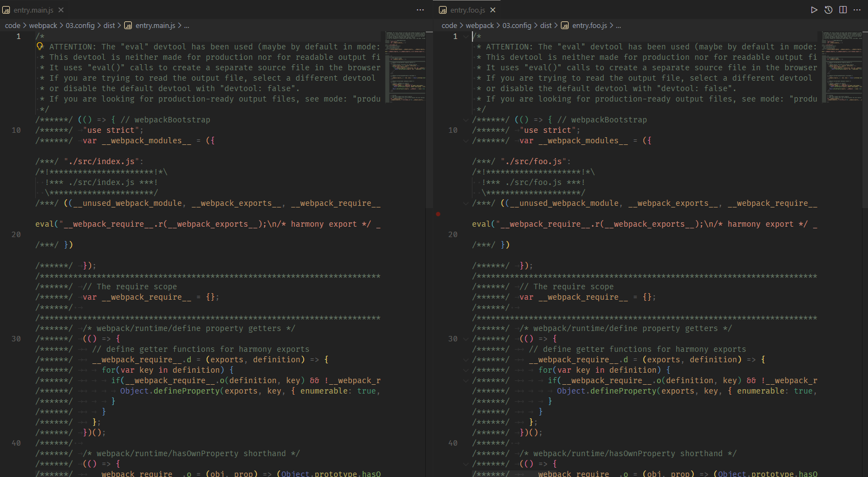Close the entry.main.js tab

point(61,10)
